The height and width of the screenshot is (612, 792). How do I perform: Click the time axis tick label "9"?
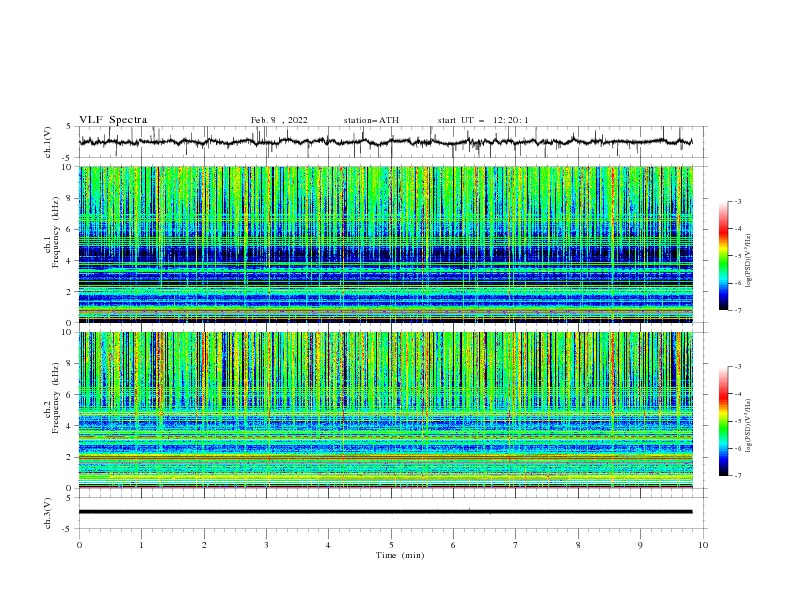click(x=640, y=545)
